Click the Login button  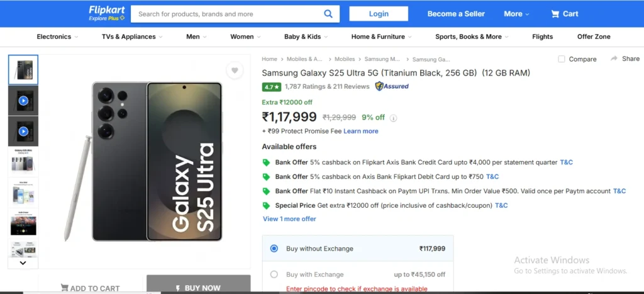pos(379,14)
